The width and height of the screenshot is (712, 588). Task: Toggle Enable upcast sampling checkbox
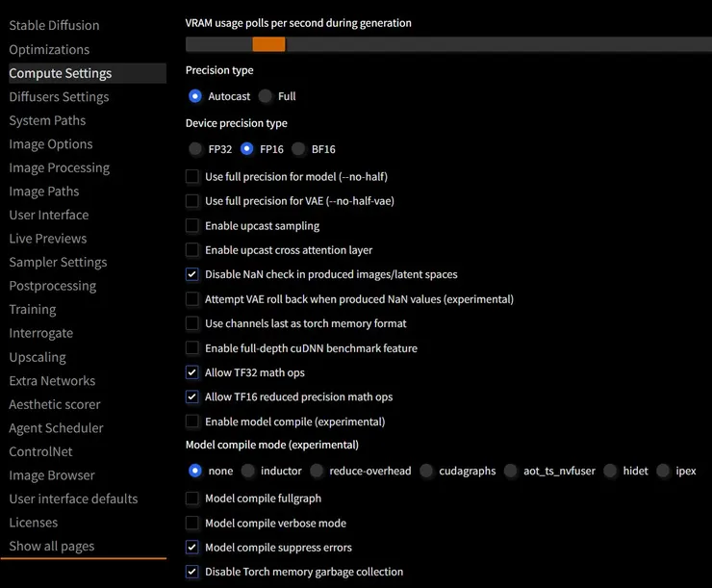(192, 226)
